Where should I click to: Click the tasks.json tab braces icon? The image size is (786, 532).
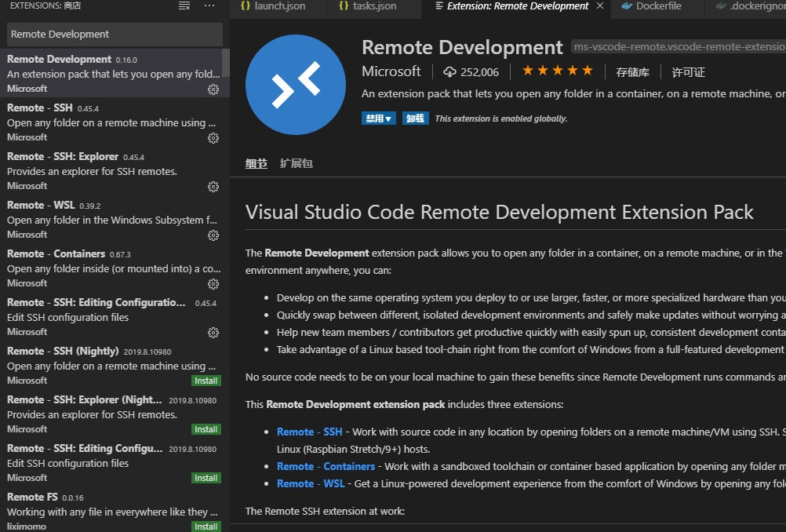(344, 6)
